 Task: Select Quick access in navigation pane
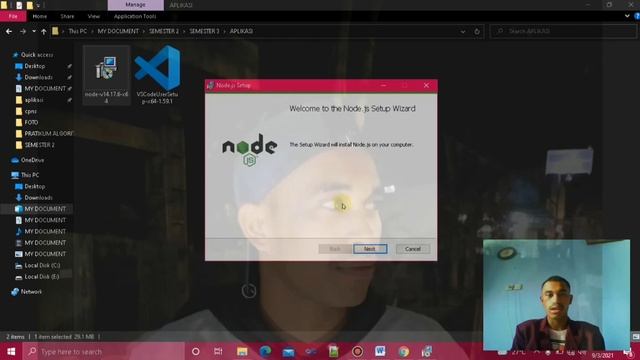[x=37, y=55]
